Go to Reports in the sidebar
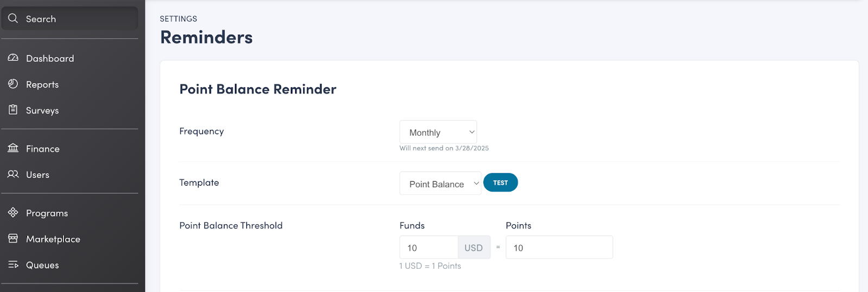Viewport: 868px width, 292px height. (42, 84)
